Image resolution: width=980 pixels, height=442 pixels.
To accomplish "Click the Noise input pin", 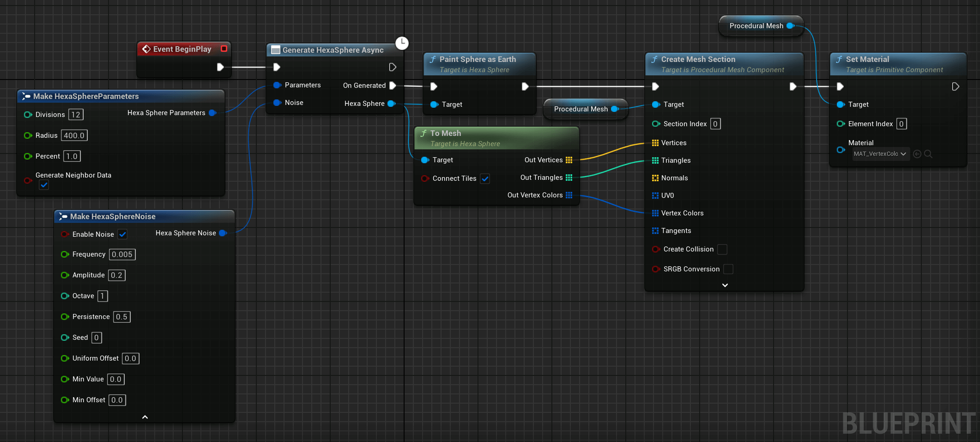I will 277,103.
